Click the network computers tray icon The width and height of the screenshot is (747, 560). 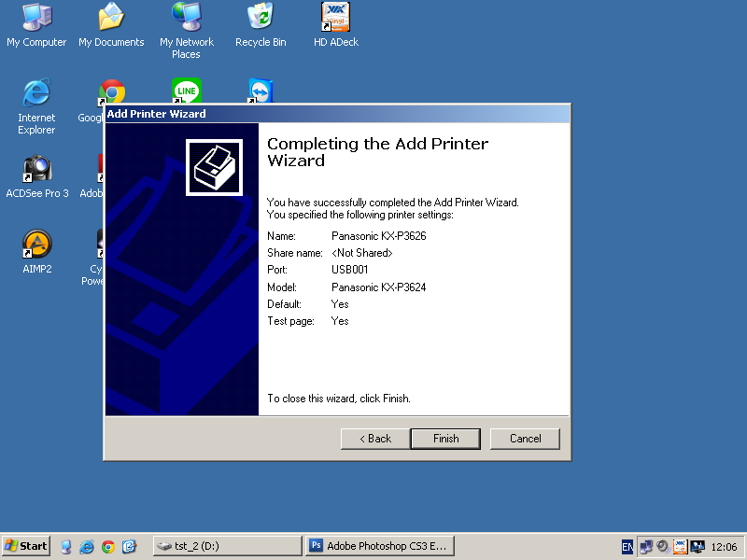pos(645,547)
